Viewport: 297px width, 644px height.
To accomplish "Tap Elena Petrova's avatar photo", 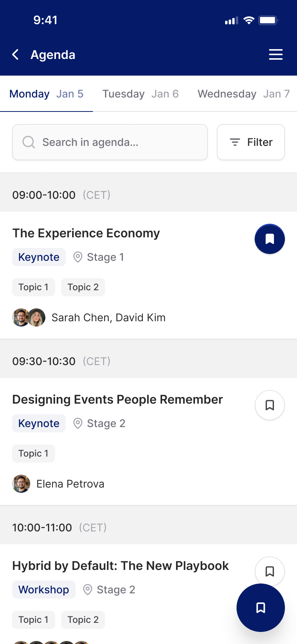I will tap(21, 484).
